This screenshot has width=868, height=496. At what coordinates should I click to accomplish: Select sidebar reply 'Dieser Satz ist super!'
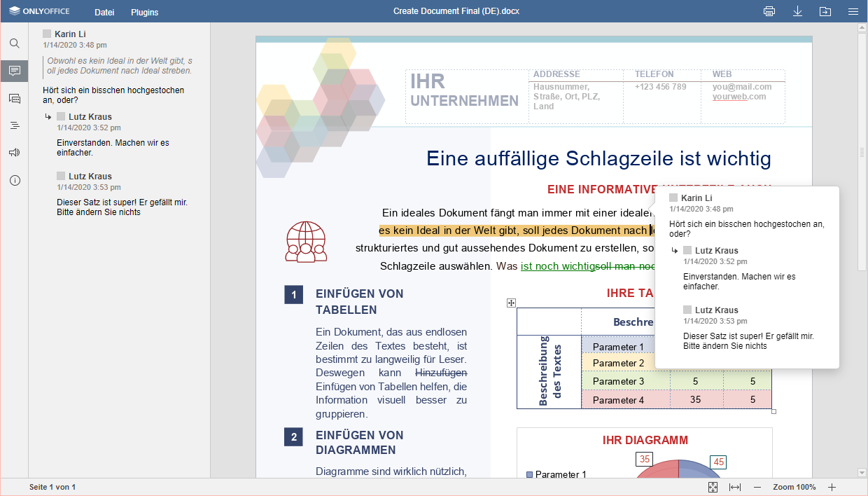click(122, 207)
